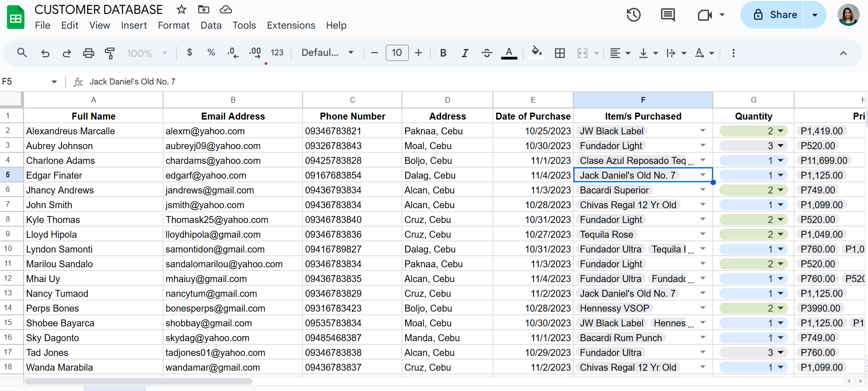The image size is (868, 391).
Task: Start a video meeting camera icon
Action: (x=704, y=15)
